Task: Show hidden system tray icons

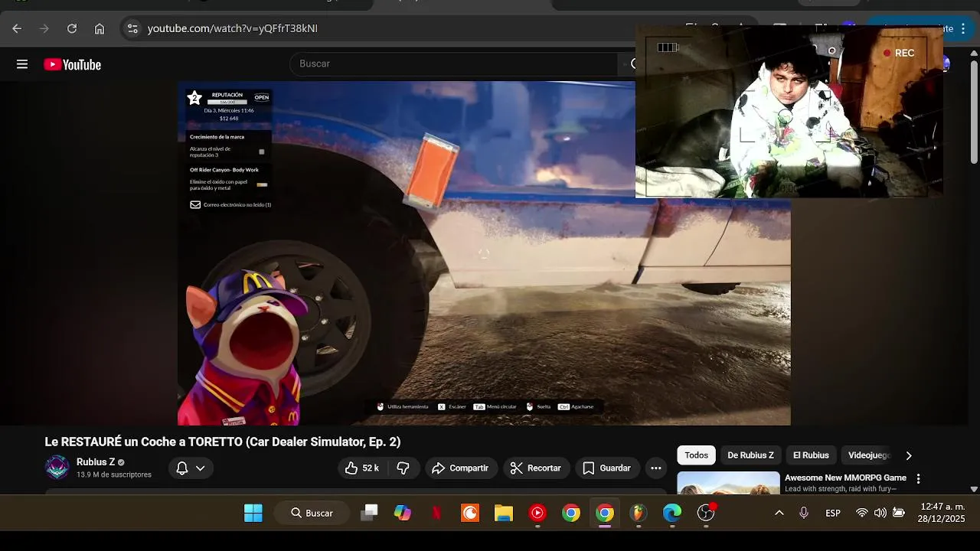Action: tap(779, 513)
